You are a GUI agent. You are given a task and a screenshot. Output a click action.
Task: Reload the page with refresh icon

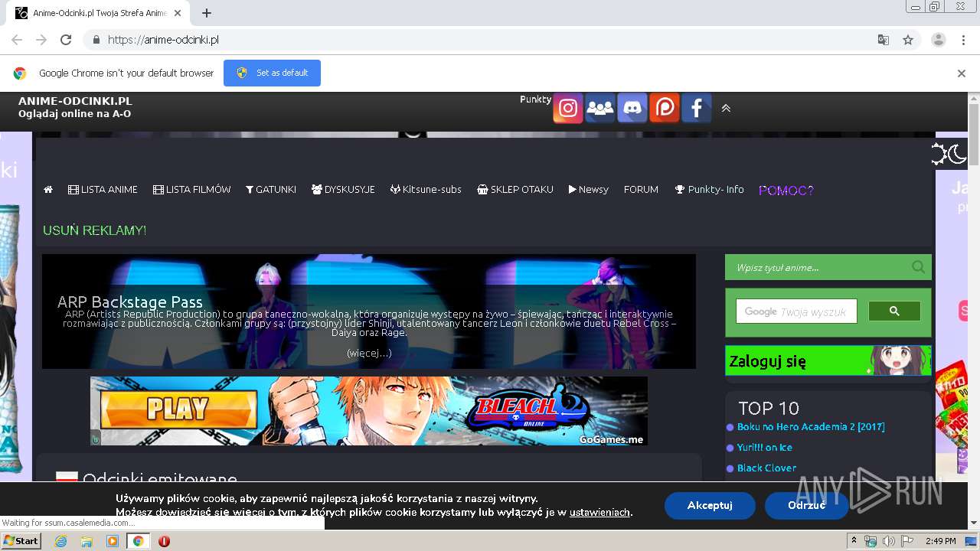(66, 40)
